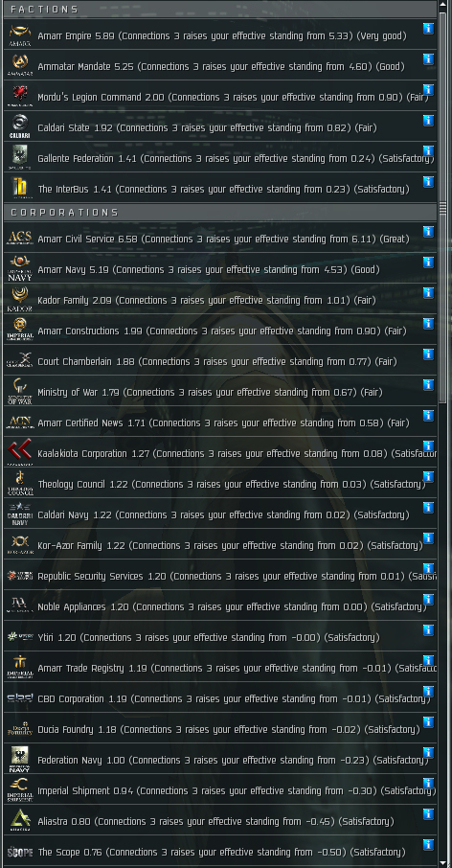Select the Ammatar Mandate standing row

[220, 65]
